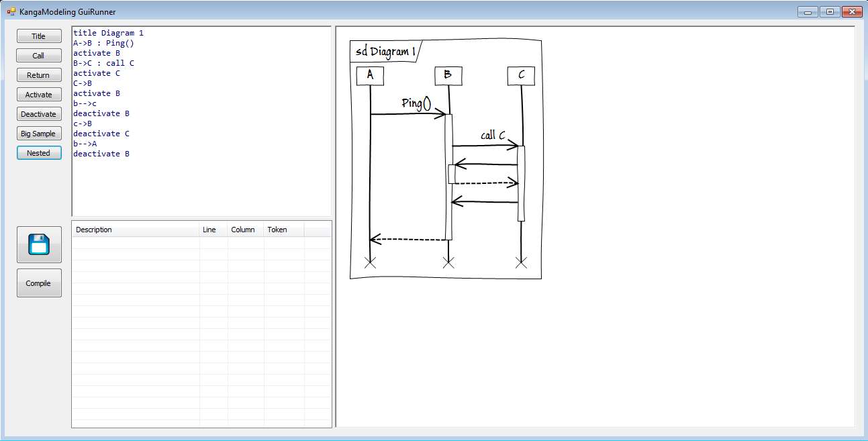The height and width of the screenshot is (441, 868).
Task: Insert a Call snippet via Call button
Action: pos(39,56)
